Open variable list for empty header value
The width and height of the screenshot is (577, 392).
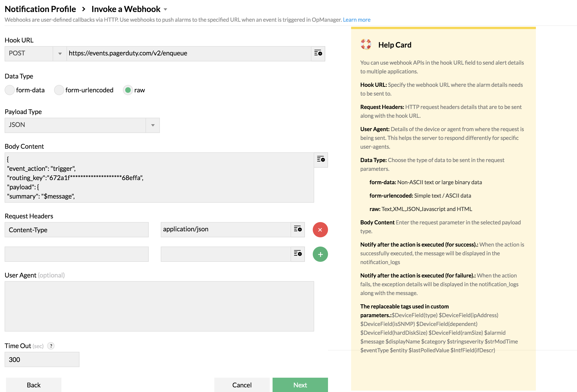(298, 254)
